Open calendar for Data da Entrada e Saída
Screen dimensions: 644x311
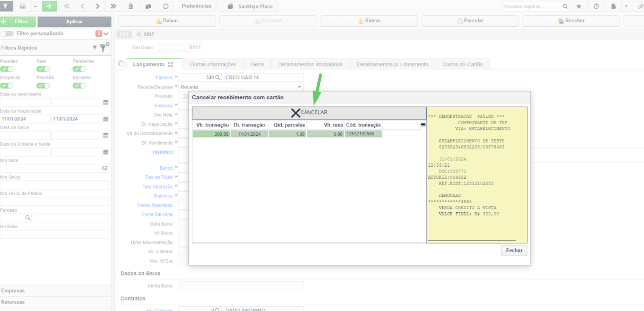click(x=106, y=152)
